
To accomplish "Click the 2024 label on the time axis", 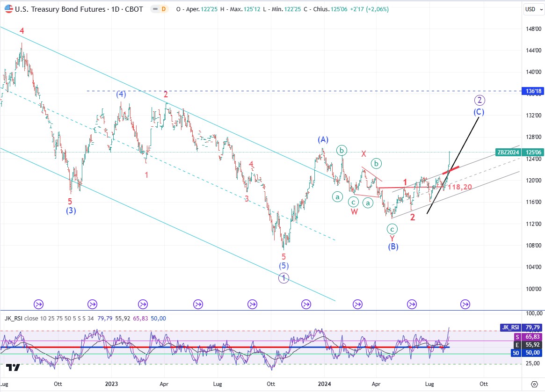I will coord(324,384).
